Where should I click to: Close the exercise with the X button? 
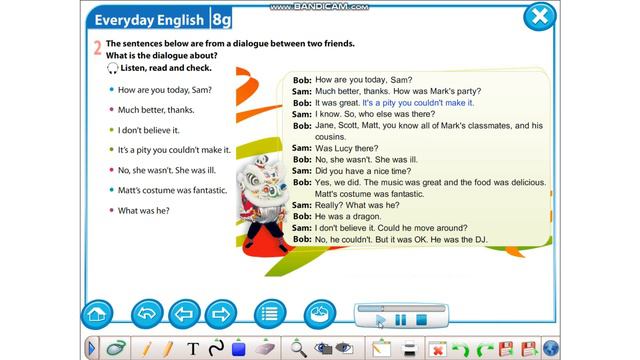coord(540,16)
